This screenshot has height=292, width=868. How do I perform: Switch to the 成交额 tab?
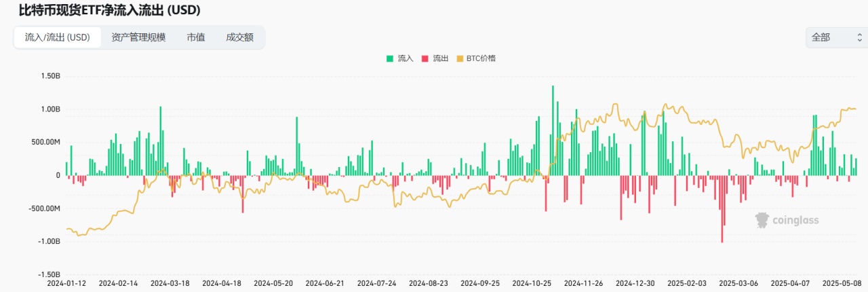click(240, 37)
